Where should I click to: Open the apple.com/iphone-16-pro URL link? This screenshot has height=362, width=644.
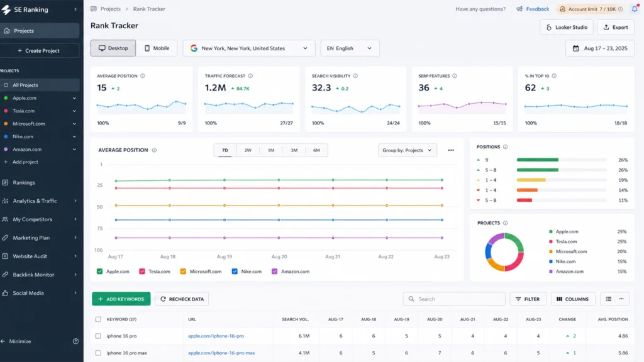tap(216, 336)
